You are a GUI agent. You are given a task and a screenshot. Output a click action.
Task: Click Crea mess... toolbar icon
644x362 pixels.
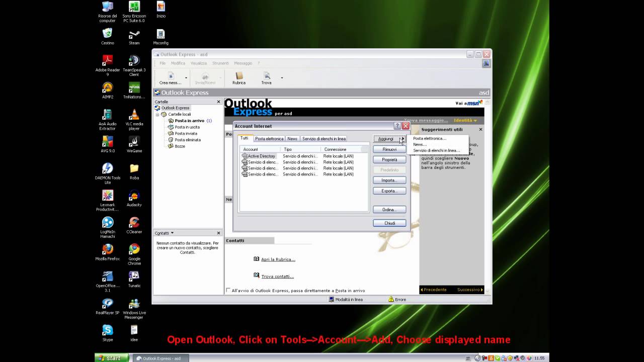coord(170,78)
